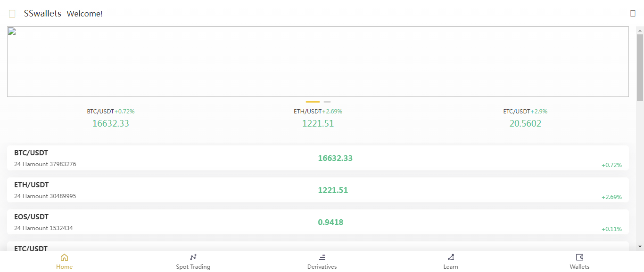Viewport: 644px width, 272px height.
Task: Click the broken banner image
Action: [x=318, y=62]
